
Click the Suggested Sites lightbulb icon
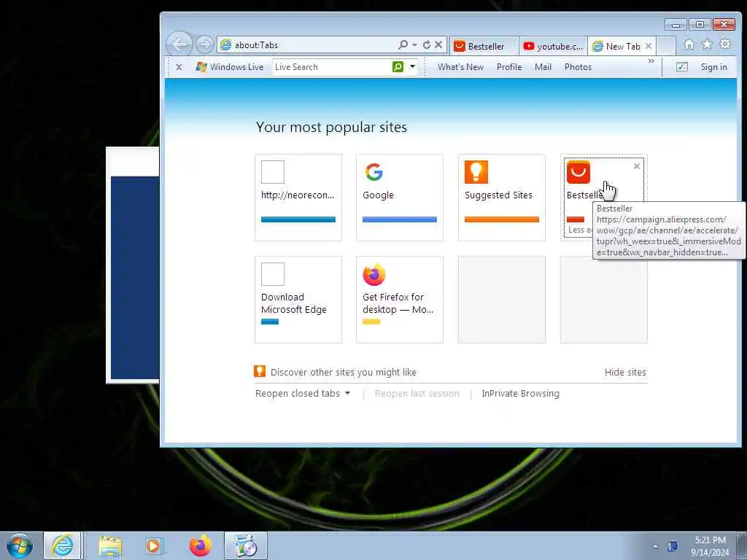click(x=476, y=172)
